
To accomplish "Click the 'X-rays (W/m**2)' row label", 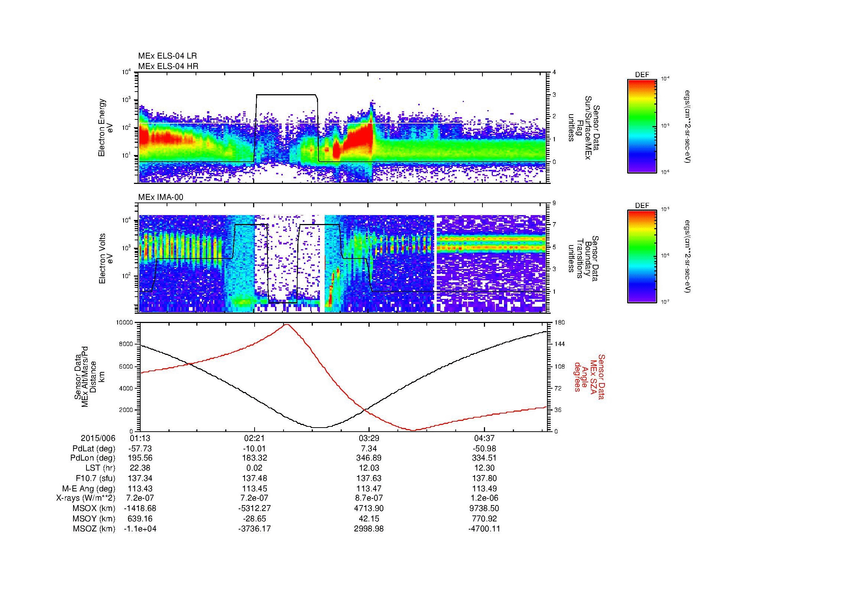I will [x=85, y=498].
